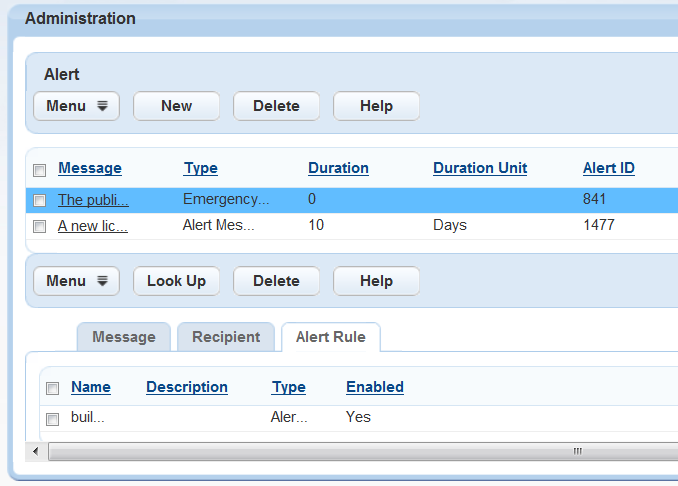Open the lower toolbar Menu dropdown
The image size is (678, 486).
click(x=76, y=281)
